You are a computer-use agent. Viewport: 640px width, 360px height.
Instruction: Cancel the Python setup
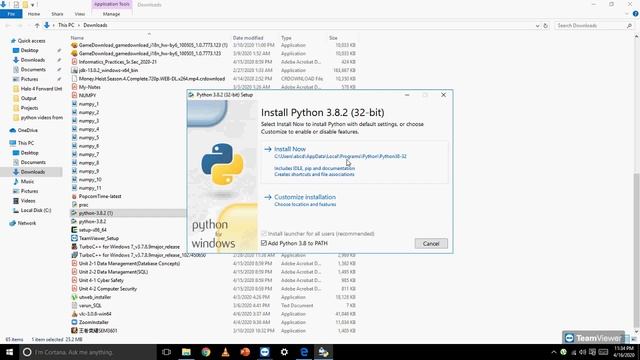click(x=431, y=244)
